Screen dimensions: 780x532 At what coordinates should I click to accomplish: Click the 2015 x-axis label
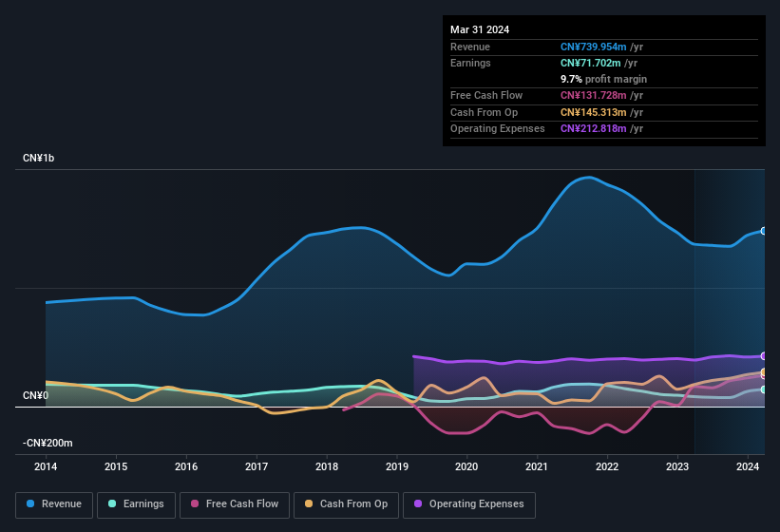(x=116, y=466)
